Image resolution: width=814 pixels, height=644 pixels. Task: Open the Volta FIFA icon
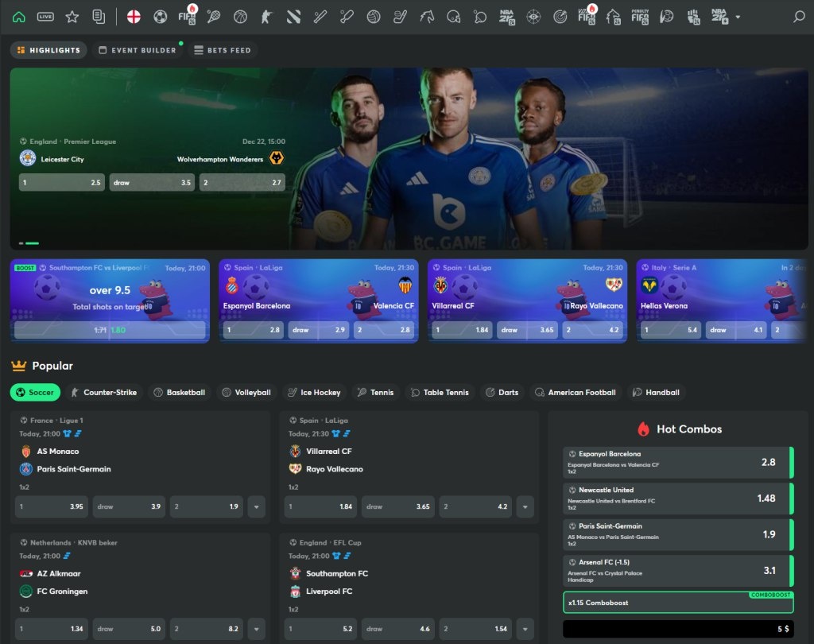(587, 16)
